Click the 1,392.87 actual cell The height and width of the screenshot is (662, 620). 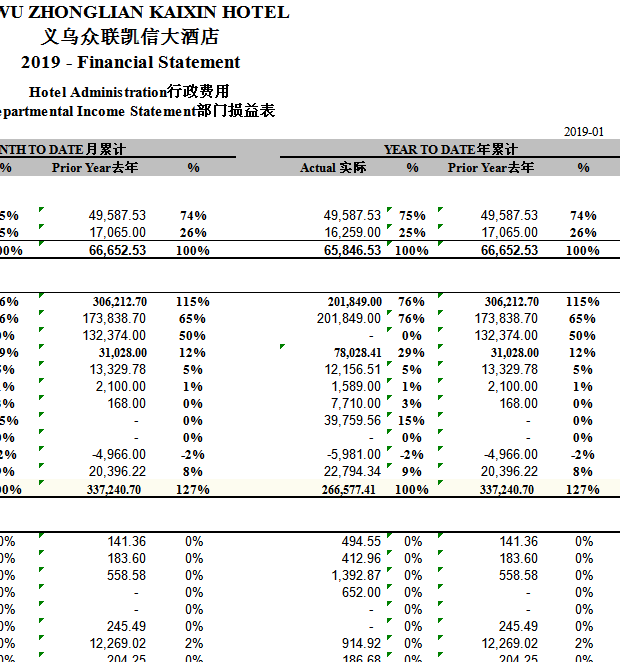(356, 575)
